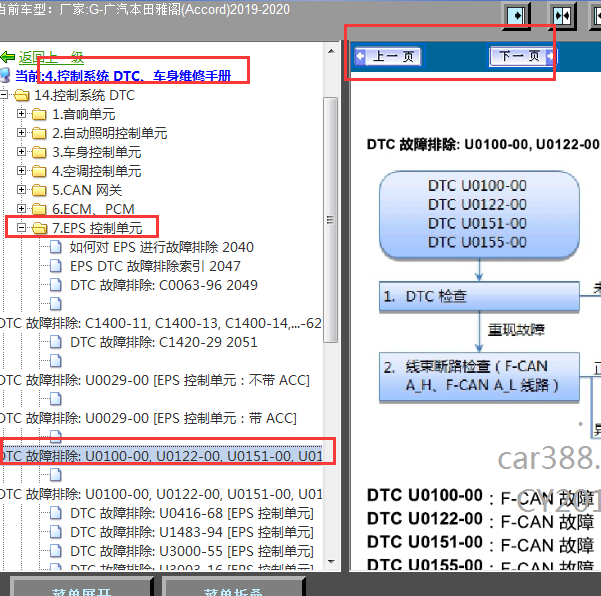Select 5.CAN 网关 tree item
The width and height of the screenshot is (601, 596).
[x=87, y=190]
